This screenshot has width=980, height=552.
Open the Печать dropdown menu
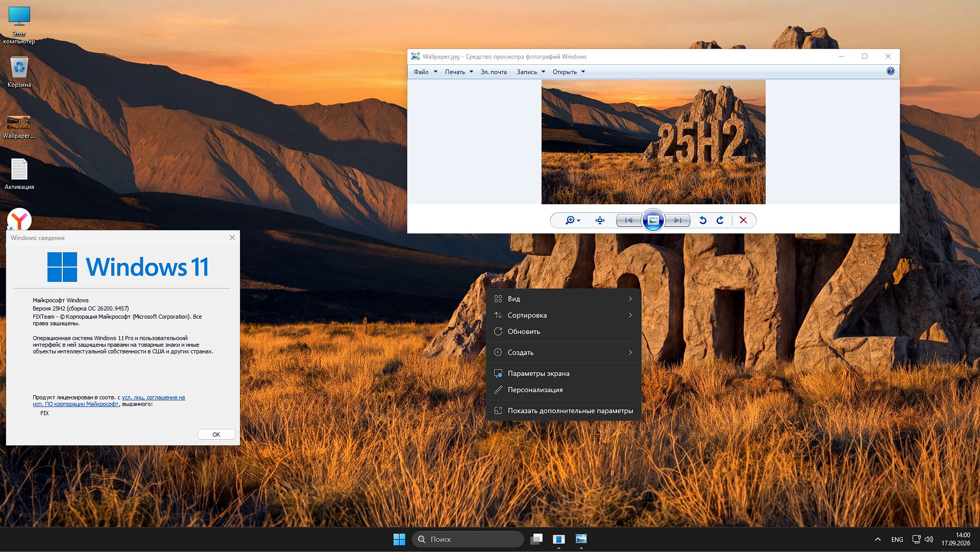(x=459, y=71)
